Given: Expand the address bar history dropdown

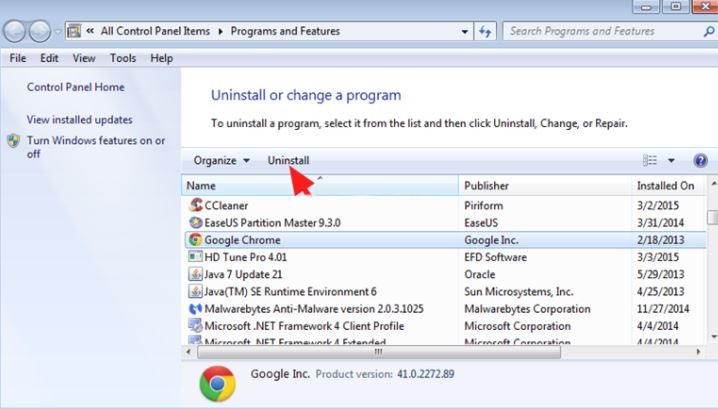Looking at the screenshot, I should (465, 32).
